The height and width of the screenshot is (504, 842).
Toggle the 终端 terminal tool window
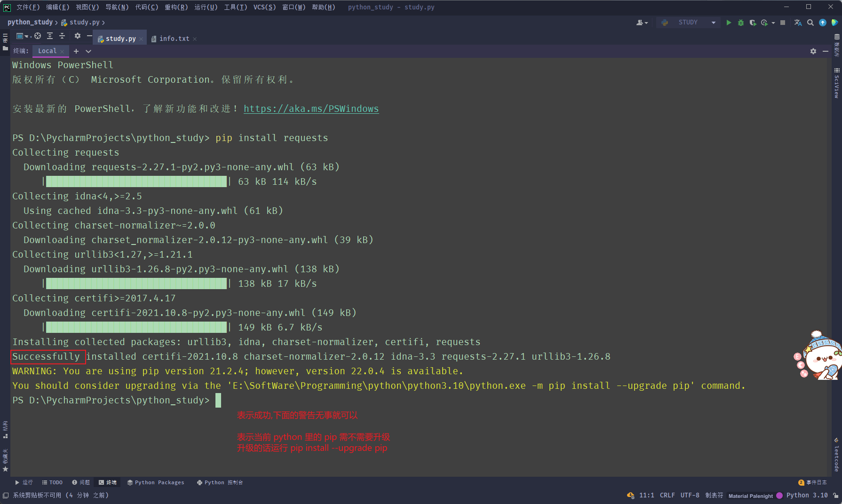[x=108, y=482]
